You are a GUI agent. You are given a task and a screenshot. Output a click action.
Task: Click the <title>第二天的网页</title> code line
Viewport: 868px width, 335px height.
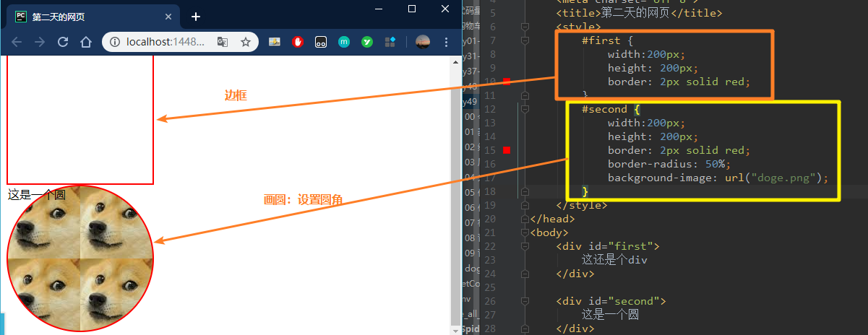[639, 12]
